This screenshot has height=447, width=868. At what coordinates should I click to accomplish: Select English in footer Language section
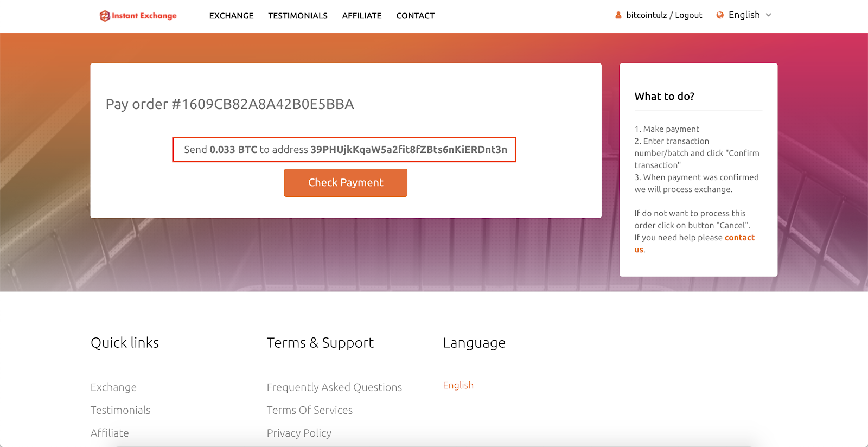[458, 385]
